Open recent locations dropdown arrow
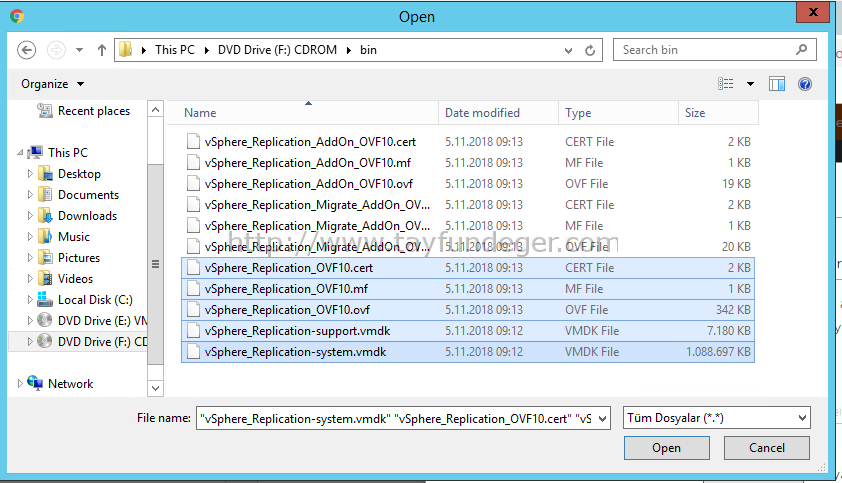Image resolution: width=842 pixels, height=483 pixels. (x=79, y=50)
